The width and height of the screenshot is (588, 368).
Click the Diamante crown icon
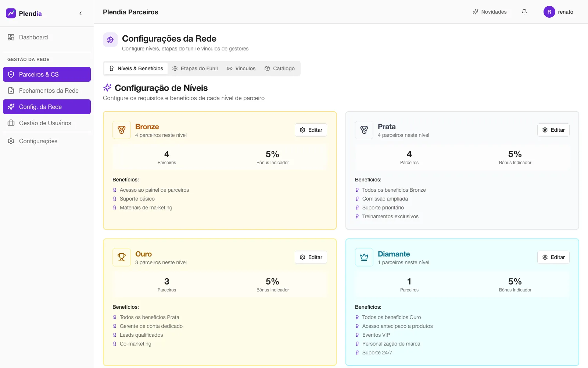click(x=364, y=257)
